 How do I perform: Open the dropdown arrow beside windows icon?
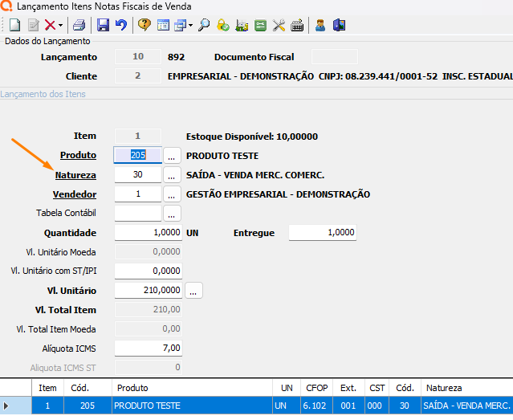point(189,26)
